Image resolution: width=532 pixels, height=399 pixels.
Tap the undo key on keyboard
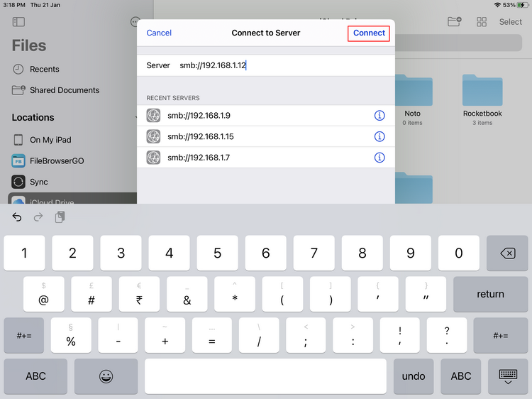[x=414, y=376]
